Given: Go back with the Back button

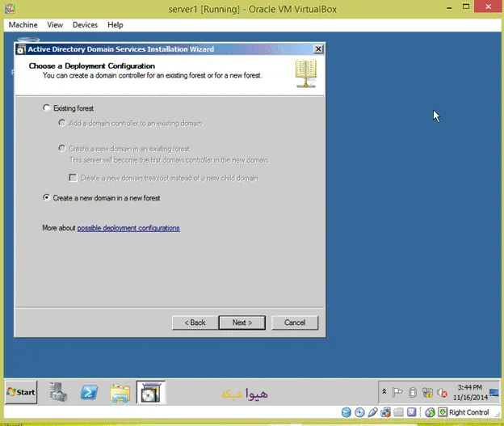Looking at the screenshot, I should [x=195, y=323].
